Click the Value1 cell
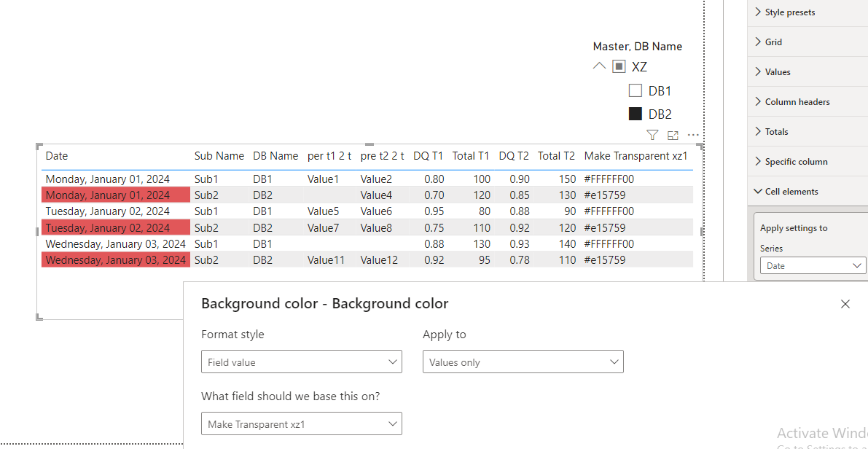 (x=322, y=179)
